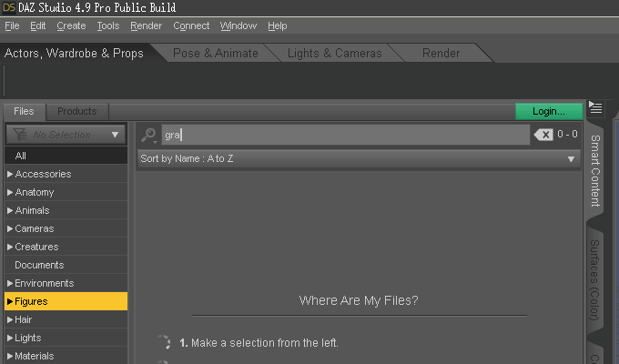The height and width of the screenshot is (364, 619).
Task: Open the panel options menu icon
Action: coord(596,109)
